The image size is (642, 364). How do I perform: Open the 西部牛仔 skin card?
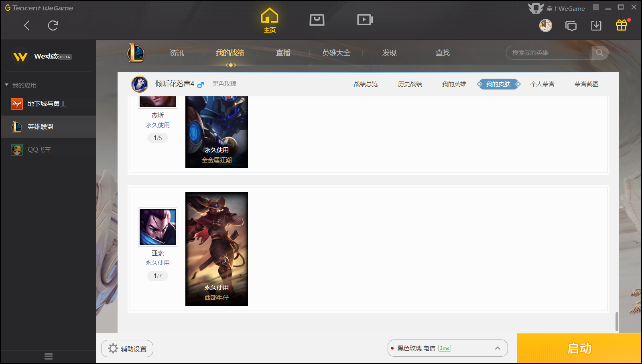point(217,249)
